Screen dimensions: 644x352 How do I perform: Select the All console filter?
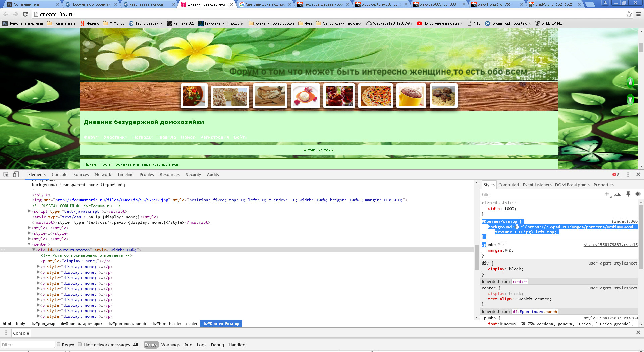136,345
